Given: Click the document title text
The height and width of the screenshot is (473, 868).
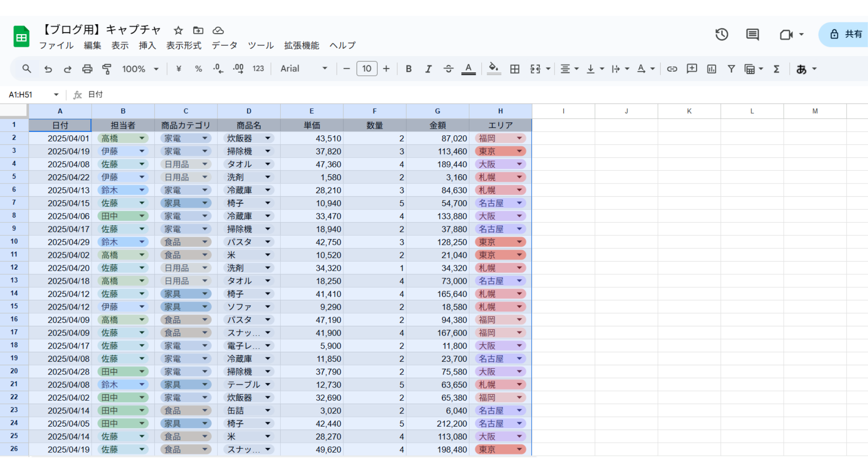Looking at the screenshot, I should (101, 30).
